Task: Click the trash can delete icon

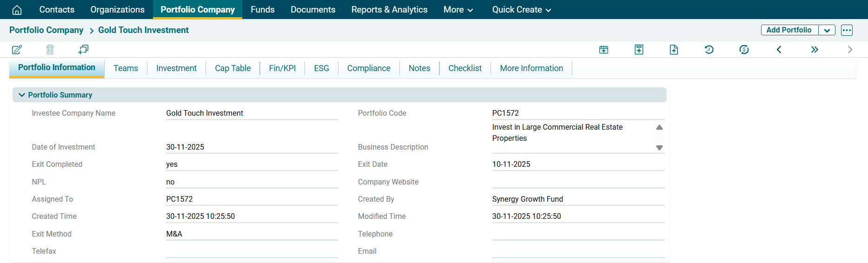Action: tap(50, 50)
